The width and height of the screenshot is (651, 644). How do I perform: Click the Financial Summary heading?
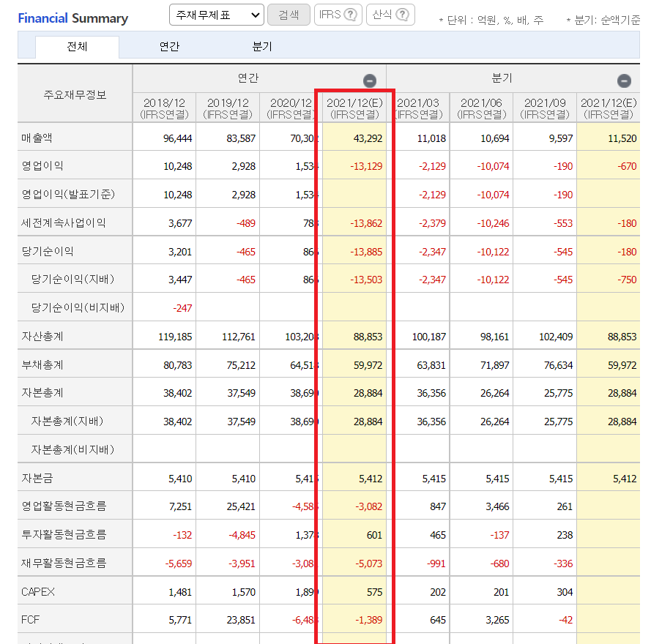[x=73, y=18]
